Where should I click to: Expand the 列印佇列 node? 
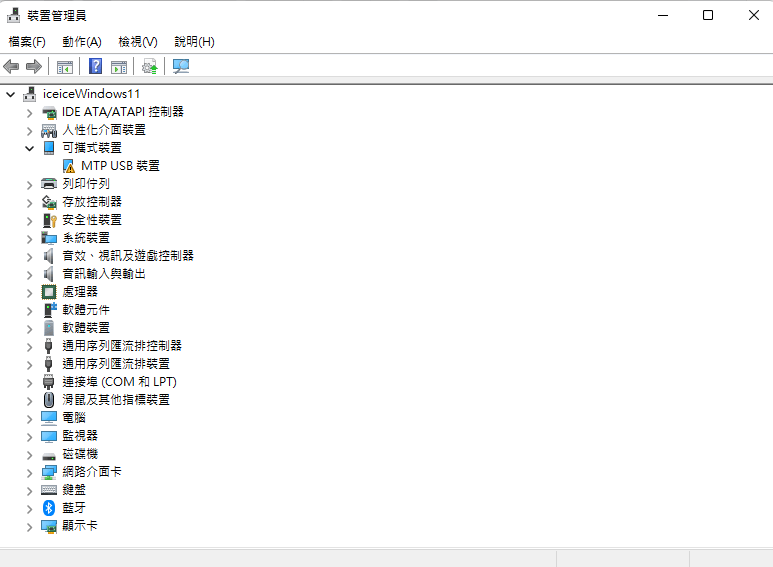pos(30,185)
